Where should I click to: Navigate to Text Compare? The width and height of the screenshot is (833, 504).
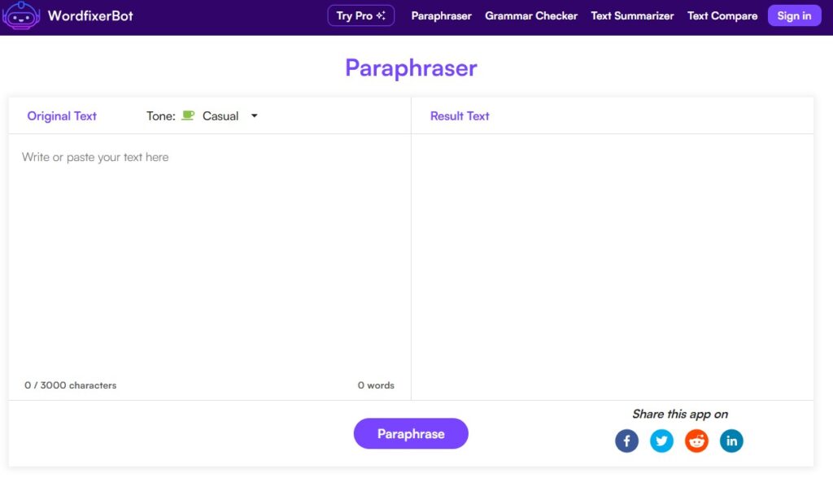click(x=722, y=16)
